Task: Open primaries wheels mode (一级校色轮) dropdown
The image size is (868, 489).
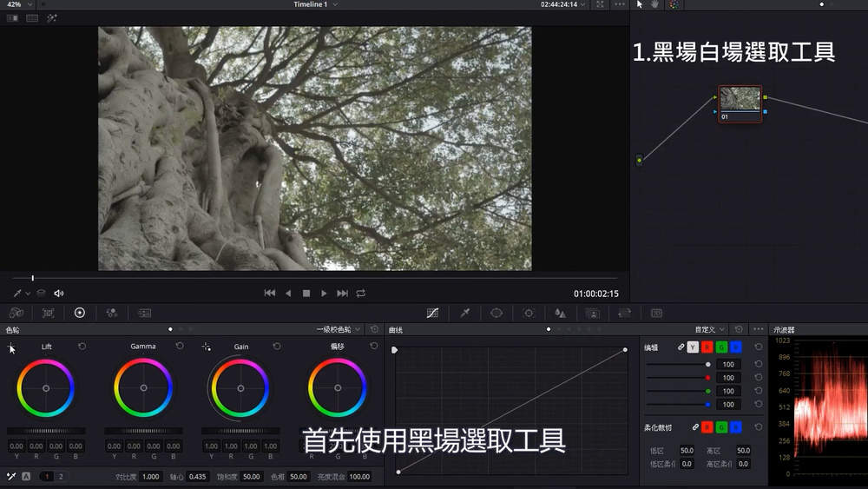Action: (339, 329)
